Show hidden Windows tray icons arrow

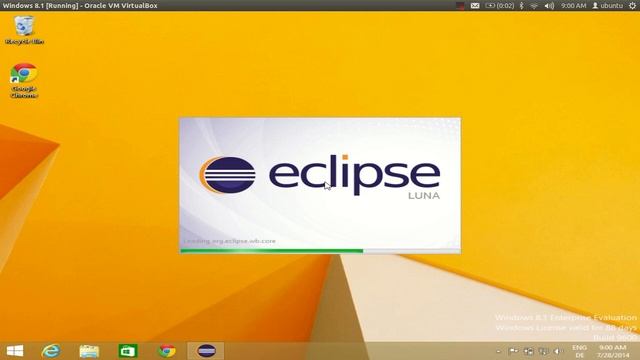click(x=498, y=351)
